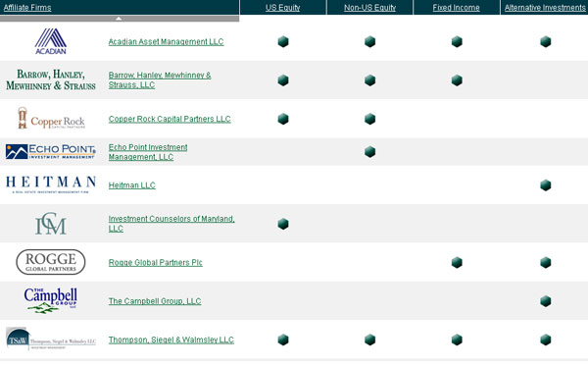Viewport: 588px width, 367px height.
Task: Sort by Affiliate Firms column header
Action: click(x=27, y=8)
